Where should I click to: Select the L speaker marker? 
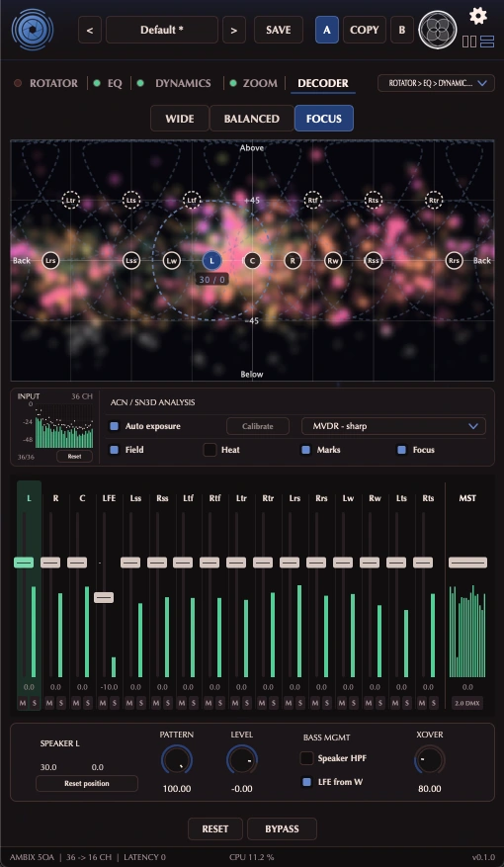211,260
